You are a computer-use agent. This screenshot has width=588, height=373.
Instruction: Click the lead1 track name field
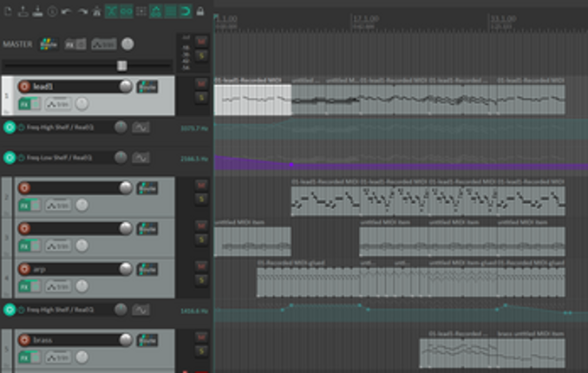click(x=75, y=87)
